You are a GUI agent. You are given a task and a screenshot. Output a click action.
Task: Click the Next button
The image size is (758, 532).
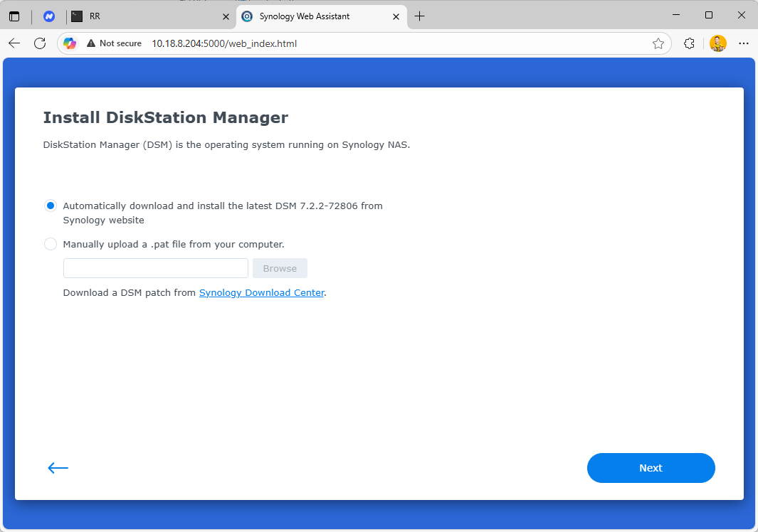pyautogui.click(x=651, y=468)
